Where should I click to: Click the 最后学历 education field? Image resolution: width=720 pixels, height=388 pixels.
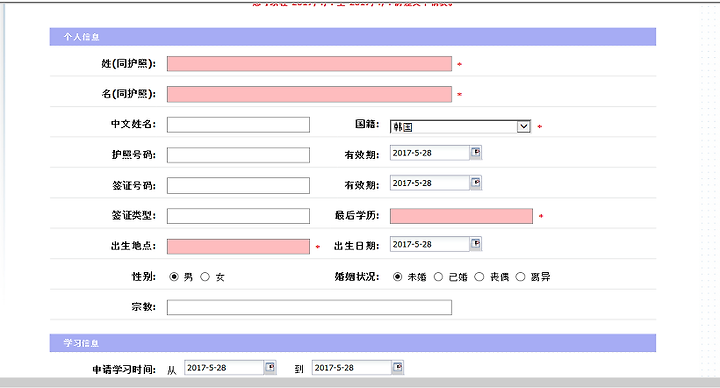tap(461, 216)
